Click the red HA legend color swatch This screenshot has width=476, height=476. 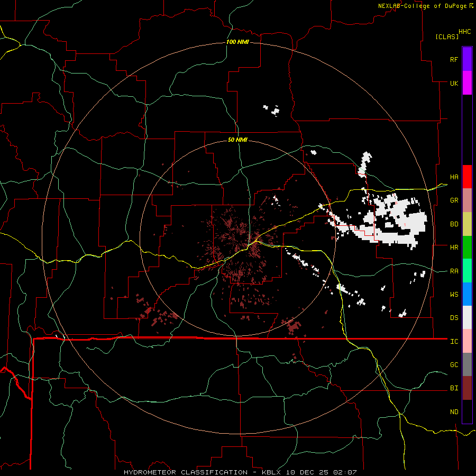(x=467, y=177)
